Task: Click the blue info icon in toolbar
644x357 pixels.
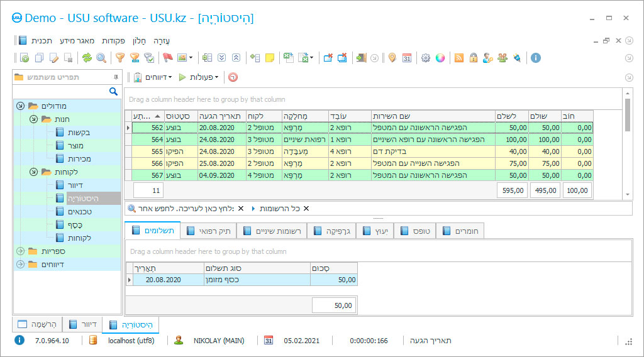Action: pos(536,58)
